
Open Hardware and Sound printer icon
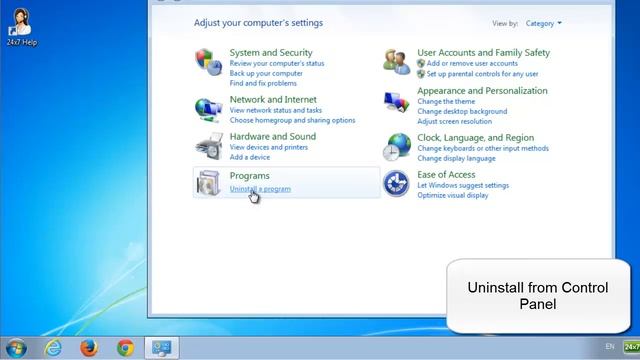click(x=209, y=146)
